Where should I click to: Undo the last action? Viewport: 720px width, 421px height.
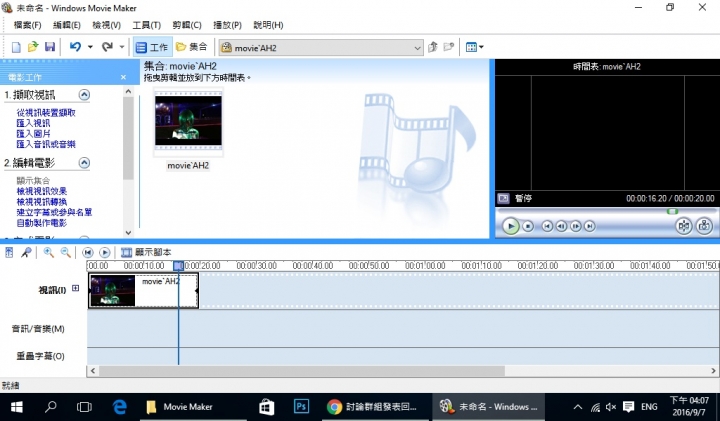pyautogui.click(x=75, y=47)
